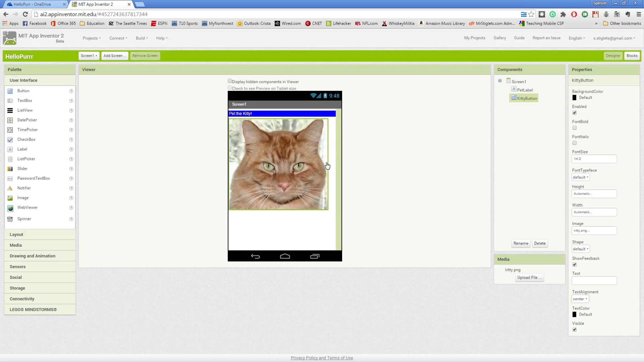Select the Slider component icon in palette
The width and height of the screenshot is (644, 362).
10,169
